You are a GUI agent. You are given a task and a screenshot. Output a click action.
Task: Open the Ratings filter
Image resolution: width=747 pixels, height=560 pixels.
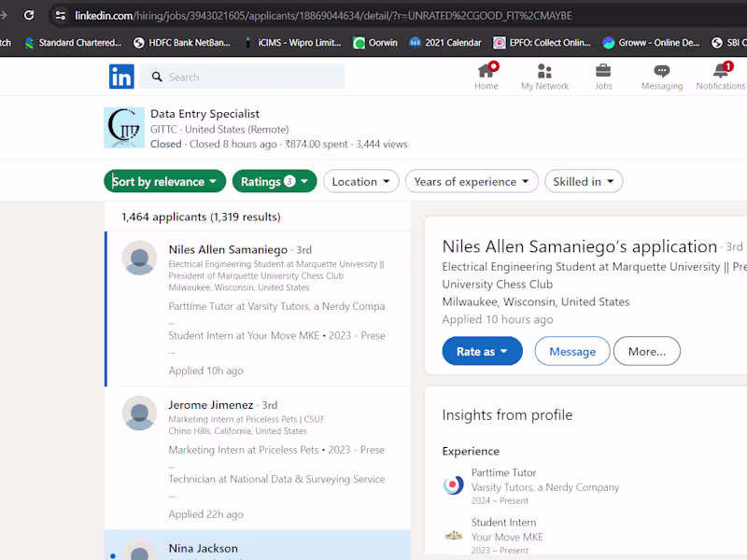[274, 181]
